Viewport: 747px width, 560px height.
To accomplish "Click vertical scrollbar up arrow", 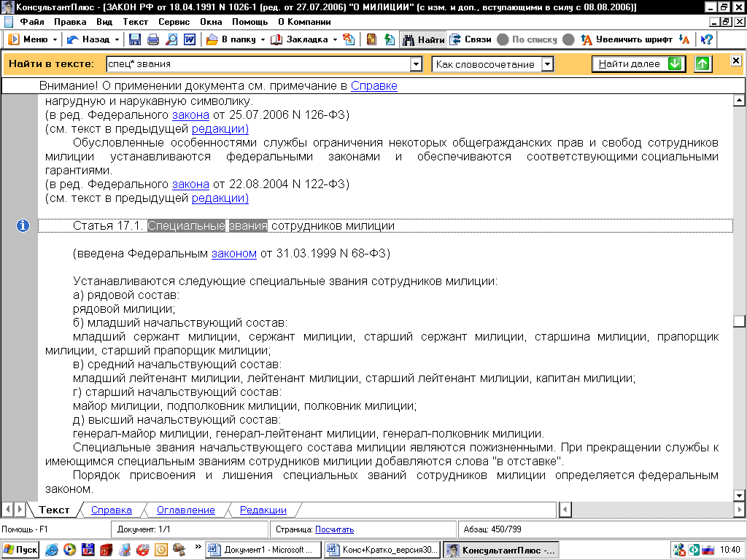I will pos(739,101).
